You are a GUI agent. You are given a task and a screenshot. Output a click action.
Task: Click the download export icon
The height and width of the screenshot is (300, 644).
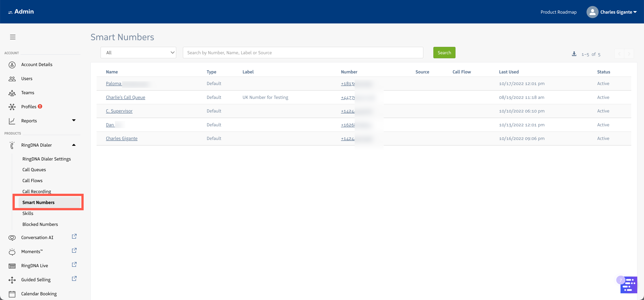click(x=574, y=54)
